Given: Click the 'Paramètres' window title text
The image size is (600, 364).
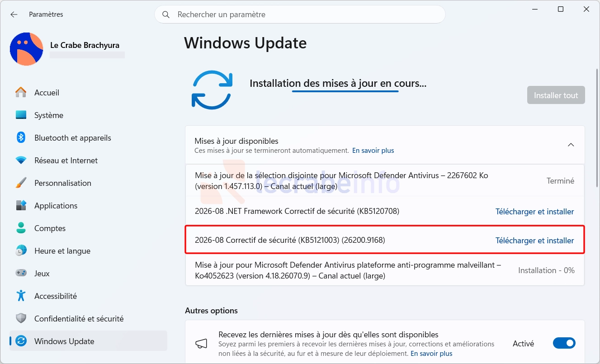Looking at the screenshot, I should tap(46, 14).
